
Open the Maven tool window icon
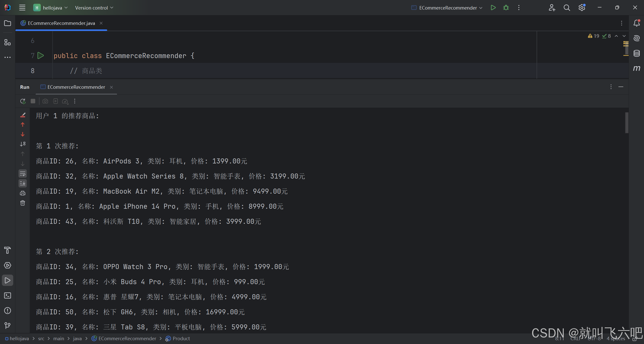tap(636, 68)
